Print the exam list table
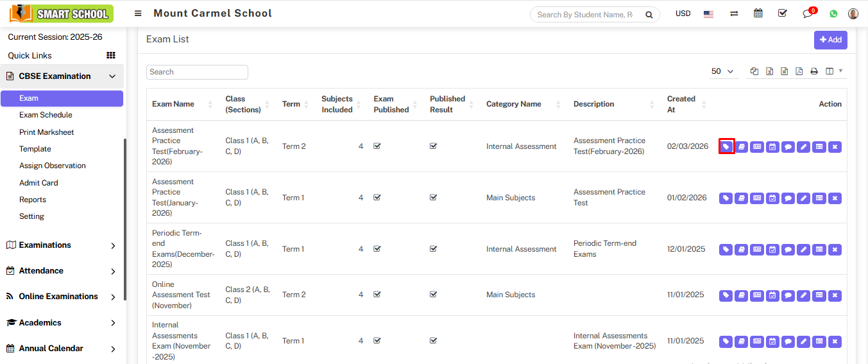The image size is (868, 364). pos(814,71)
